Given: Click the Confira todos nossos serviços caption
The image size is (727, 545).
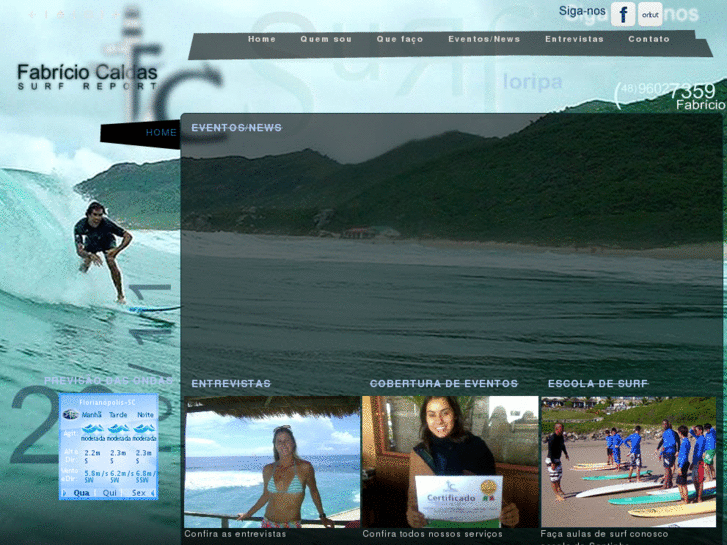Looking at the screenshot, I should tap(433, 534).
